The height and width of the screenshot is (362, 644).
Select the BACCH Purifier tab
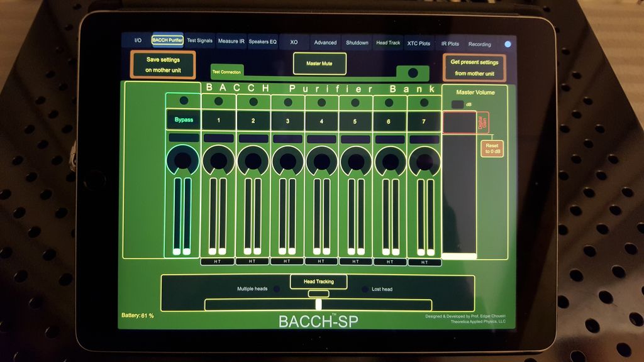coord(167,40)
